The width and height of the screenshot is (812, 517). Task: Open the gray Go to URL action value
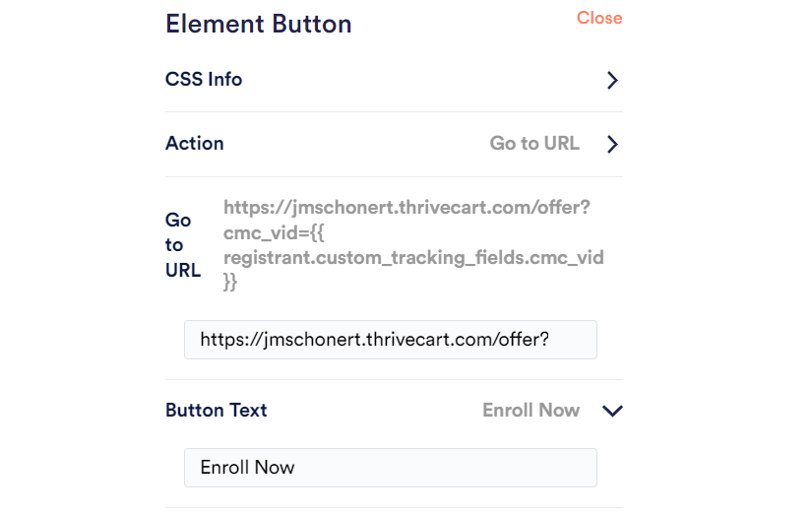click(x=534, y=144)
